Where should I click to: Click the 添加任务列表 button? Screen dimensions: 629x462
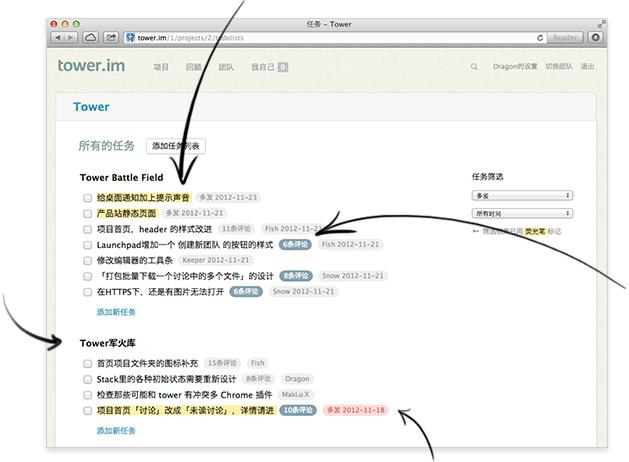point(176,146)
